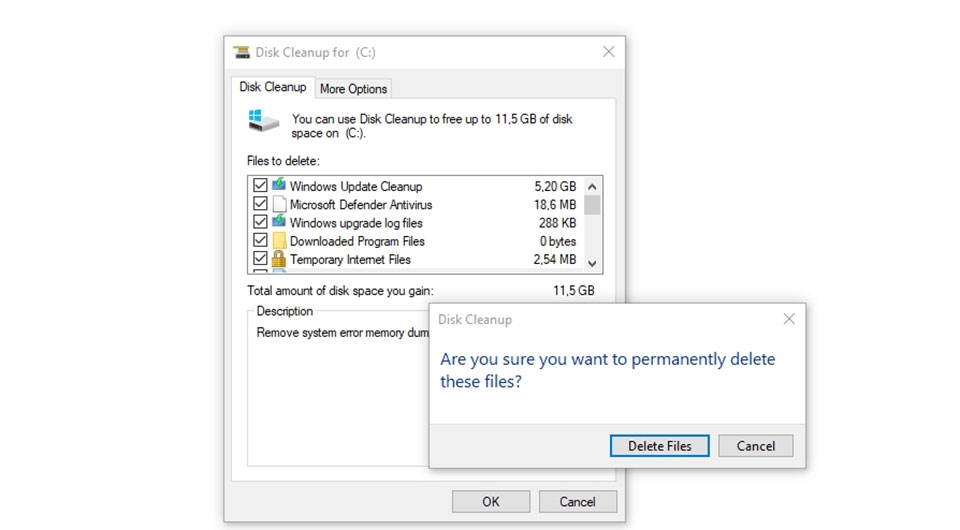The image size is (960, 530).
Task: Click the 288 KB size value
Action: pyautogui.click(x=557, y=223)
